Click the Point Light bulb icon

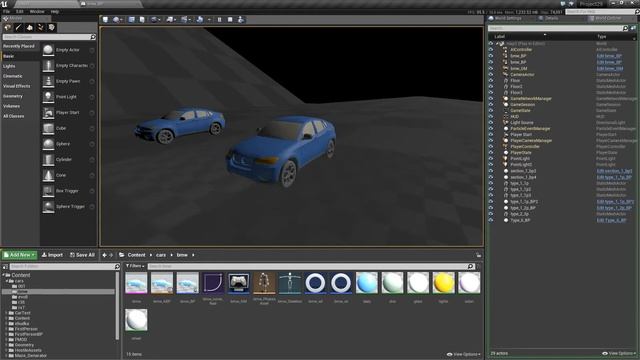point(48,97)
